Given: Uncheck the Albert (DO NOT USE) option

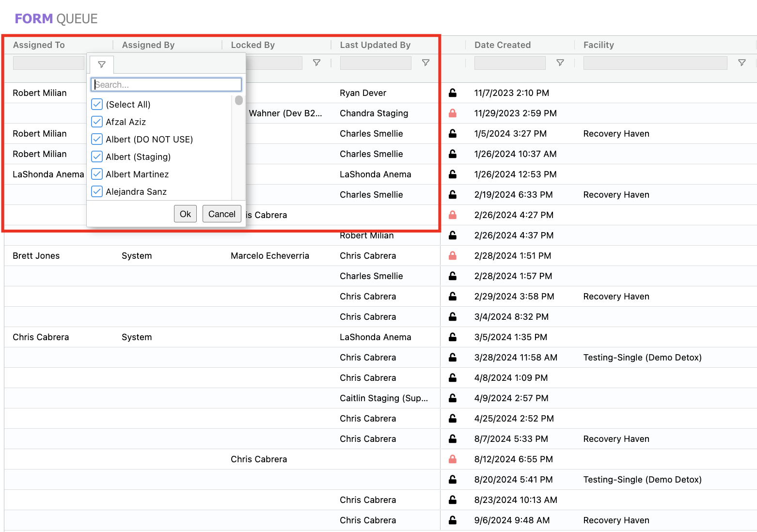Looking at the screenshot, I should point(97,140).
